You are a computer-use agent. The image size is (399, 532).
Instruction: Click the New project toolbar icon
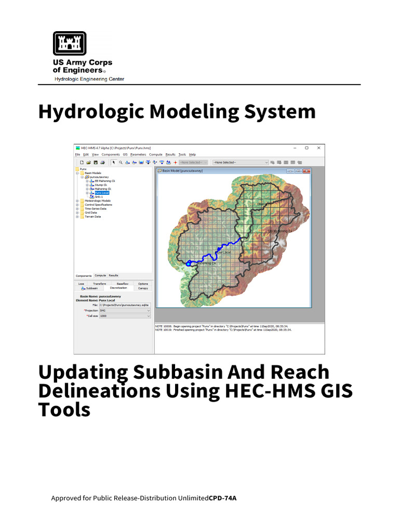coord(82,163)
